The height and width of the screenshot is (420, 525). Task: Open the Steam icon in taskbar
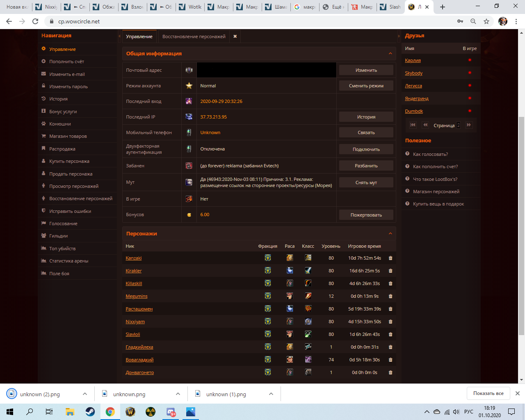pyautogui.click(x=90, y=412)
